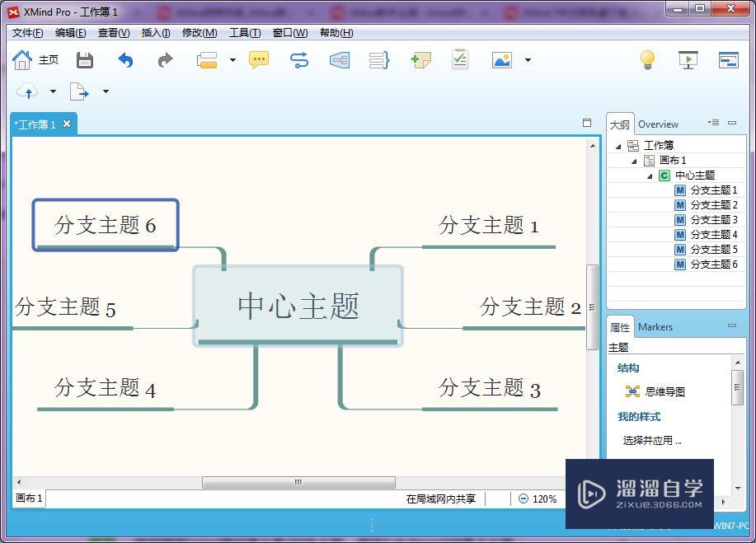Screen dimensions: 756x543
Task: Insert a topic with the yellow topic icon
Action: click(x=207, y=60)
